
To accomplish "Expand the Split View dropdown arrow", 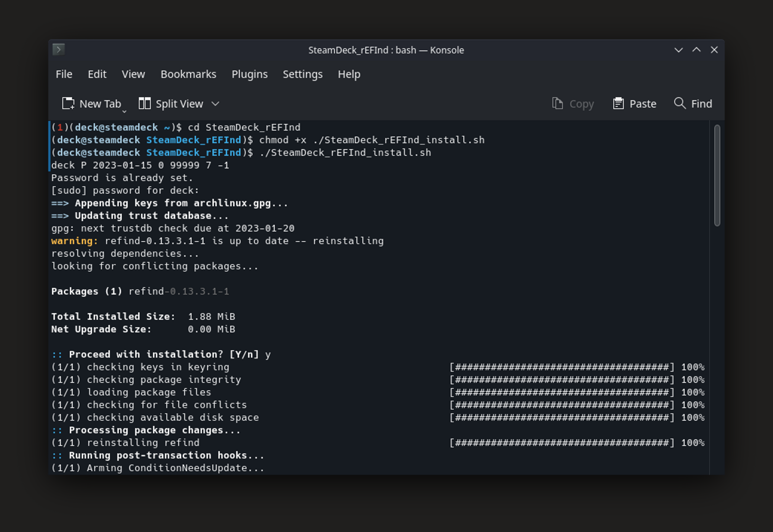I will point(216,104).
